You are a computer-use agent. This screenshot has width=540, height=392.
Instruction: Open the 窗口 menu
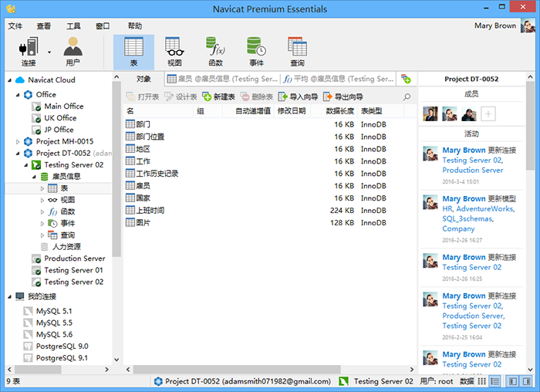pyautogui.click(x=103, y=25)
